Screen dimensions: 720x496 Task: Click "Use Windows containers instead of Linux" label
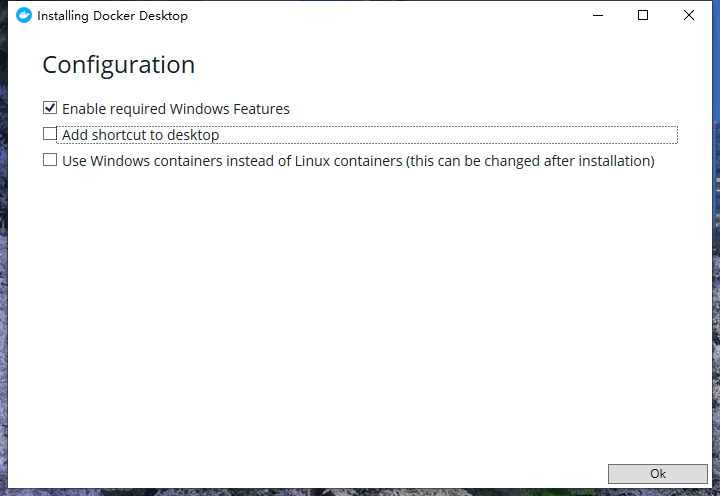point(232,161)
